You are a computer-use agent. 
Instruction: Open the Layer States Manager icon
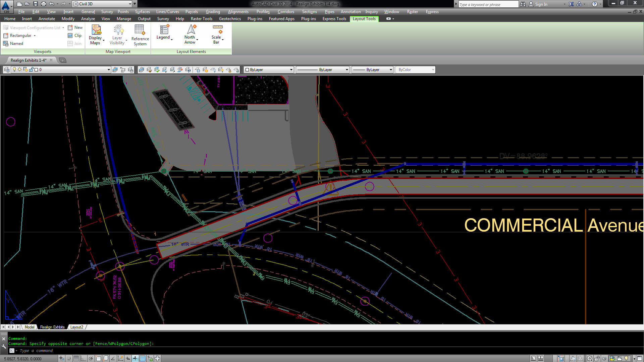[130, 69]
